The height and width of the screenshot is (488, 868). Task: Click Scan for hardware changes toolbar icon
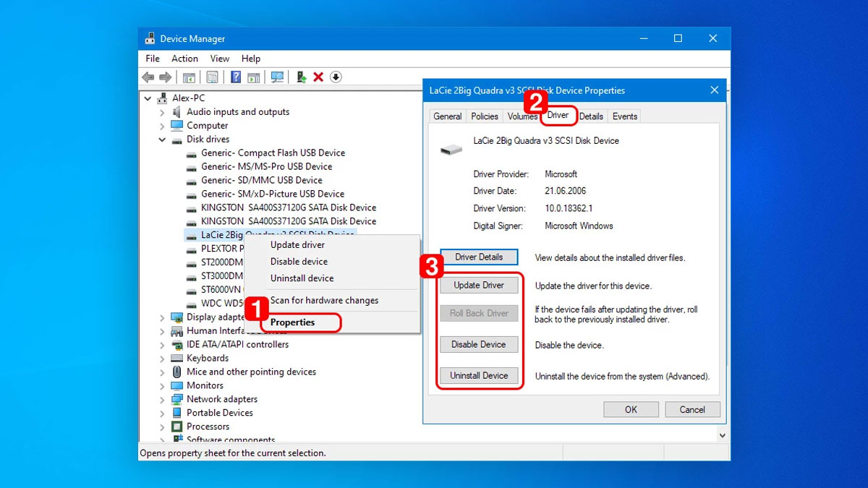(x=277, y=77)
